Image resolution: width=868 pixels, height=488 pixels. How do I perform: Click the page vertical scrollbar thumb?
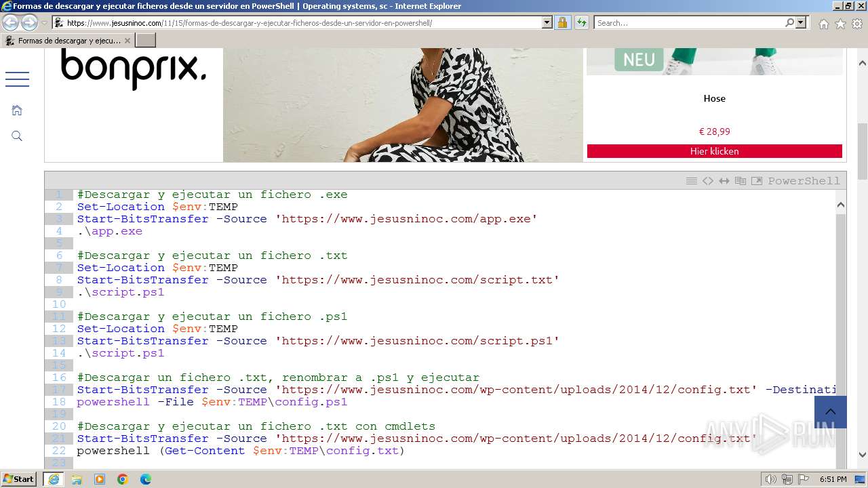click(863, 152)
